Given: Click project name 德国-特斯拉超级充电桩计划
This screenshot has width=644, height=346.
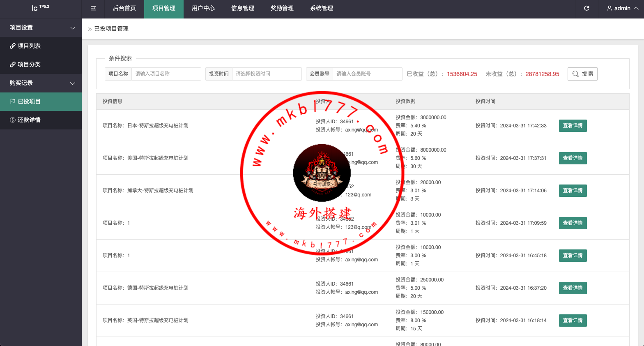Looking at the screenshot, I should click(158, 288).
